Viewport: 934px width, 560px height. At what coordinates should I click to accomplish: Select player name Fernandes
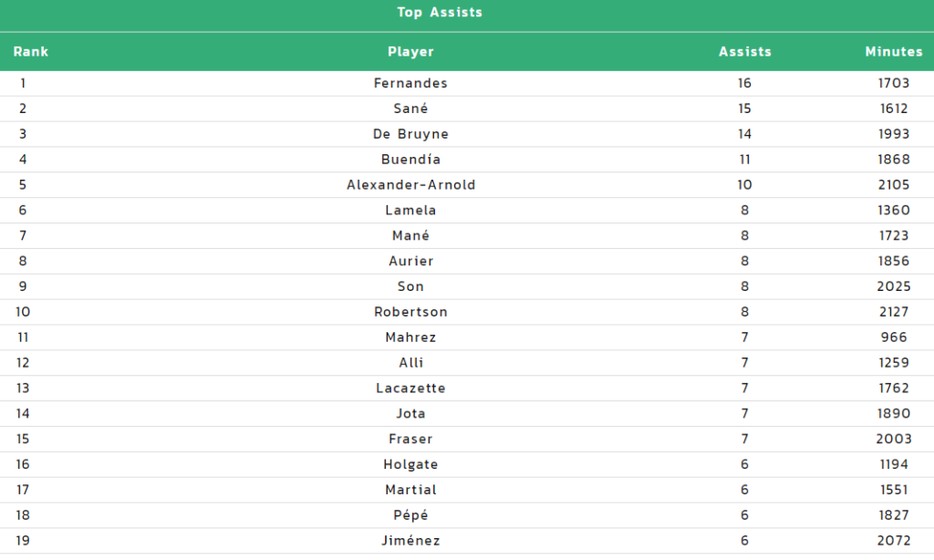410,83
